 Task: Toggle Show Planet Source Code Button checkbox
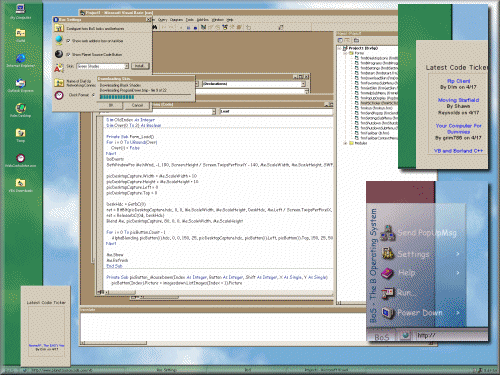(x=68, y=54)
